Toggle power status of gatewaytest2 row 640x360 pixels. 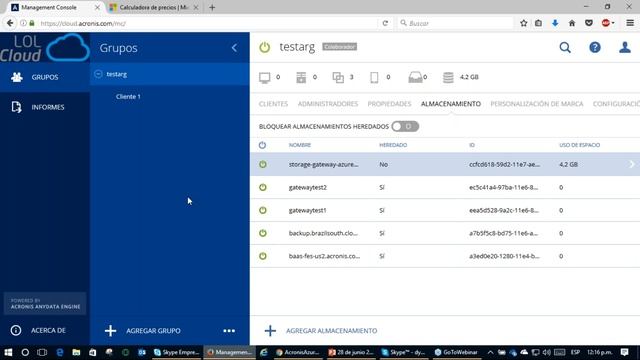point(263,187)
